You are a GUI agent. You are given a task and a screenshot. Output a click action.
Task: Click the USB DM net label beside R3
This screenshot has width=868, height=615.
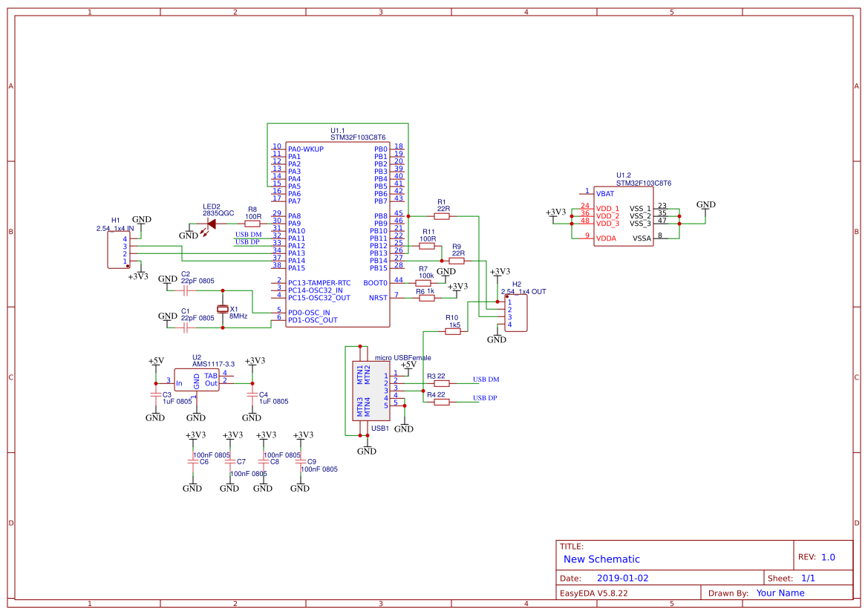pyautogui.click(x=486, y=380)
